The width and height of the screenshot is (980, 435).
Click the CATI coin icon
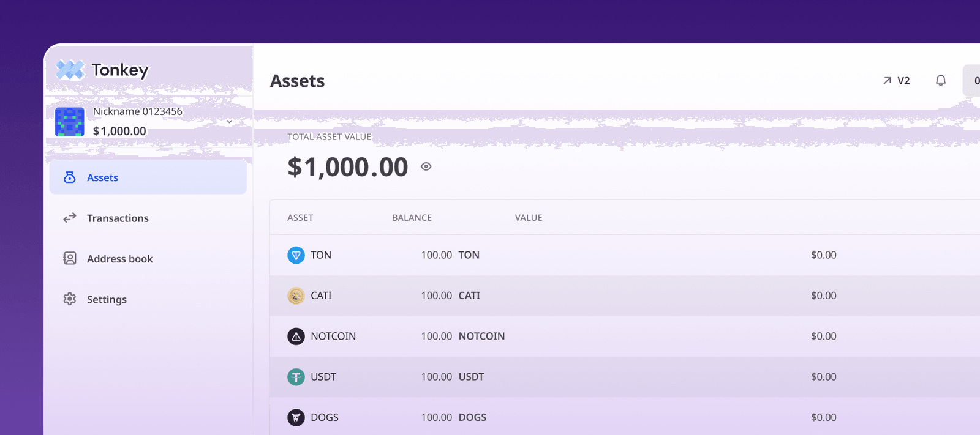point(296,296)
